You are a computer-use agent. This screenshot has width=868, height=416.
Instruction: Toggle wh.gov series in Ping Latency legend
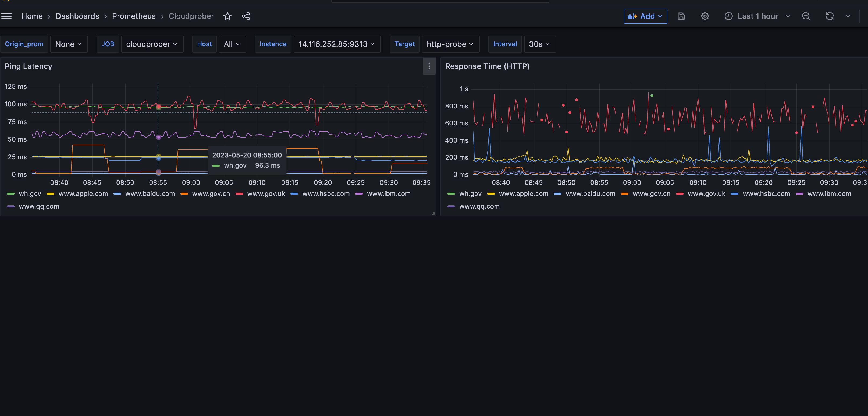(30, 194)
